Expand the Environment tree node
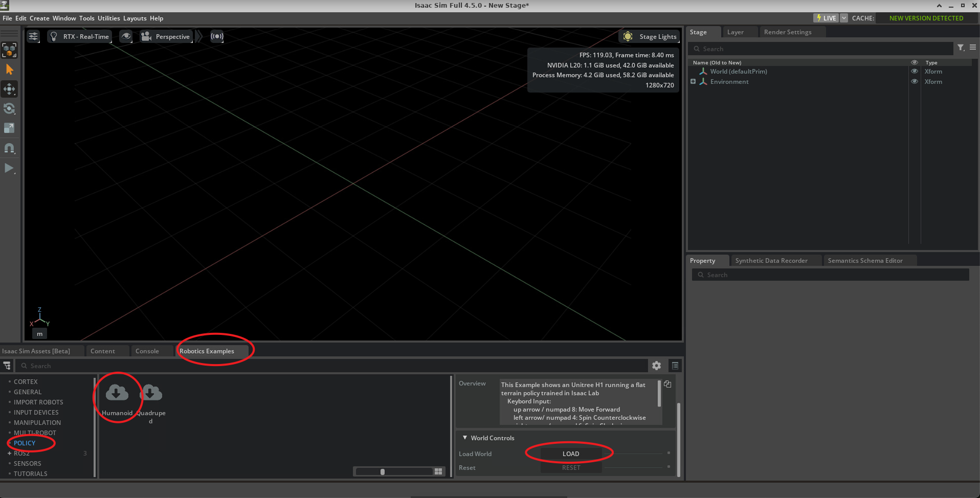 693,82
